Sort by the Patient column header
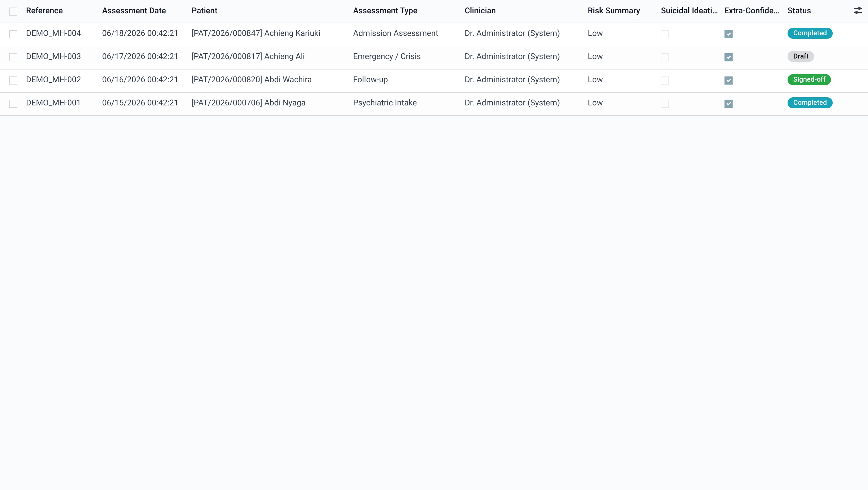 [x=204, y=11]
